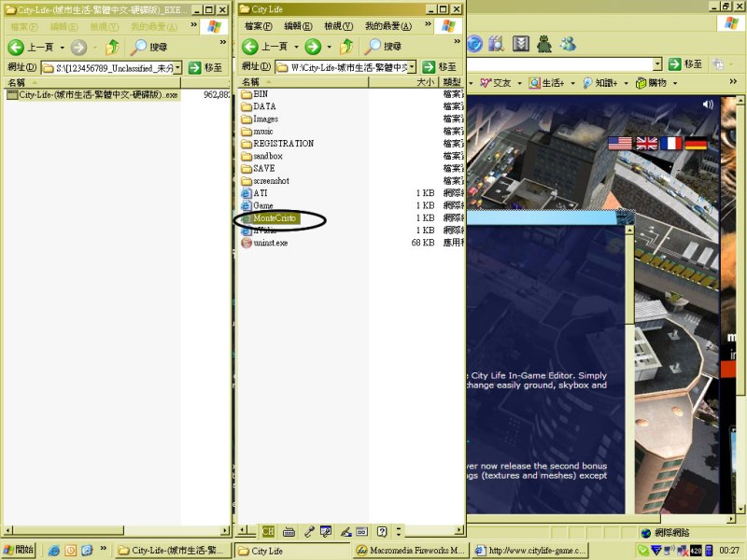Select the City-Life 硬碟版 .exe file
The height and width of the screenshot is (560, 747).
93,95
